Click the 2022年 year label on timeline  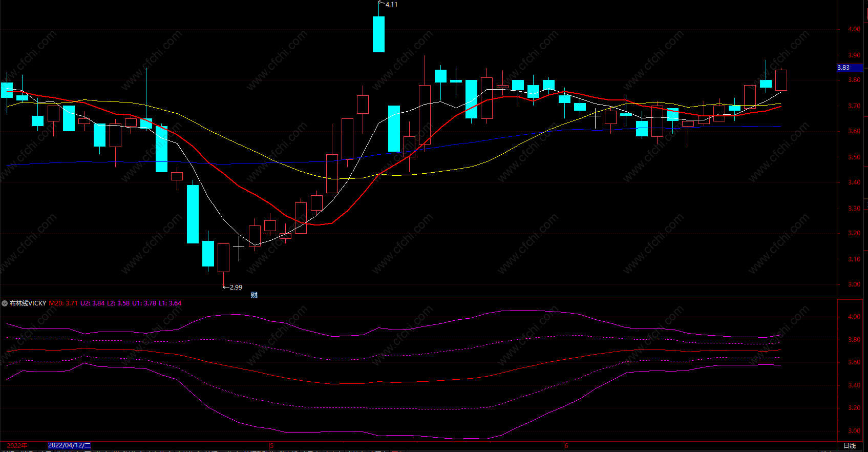pos(17,445)
